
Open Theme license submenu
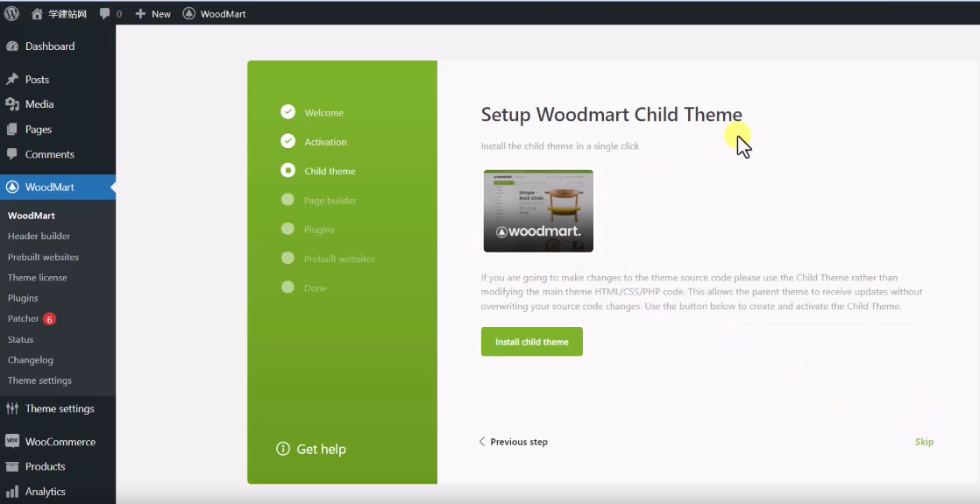coord(38,277)
